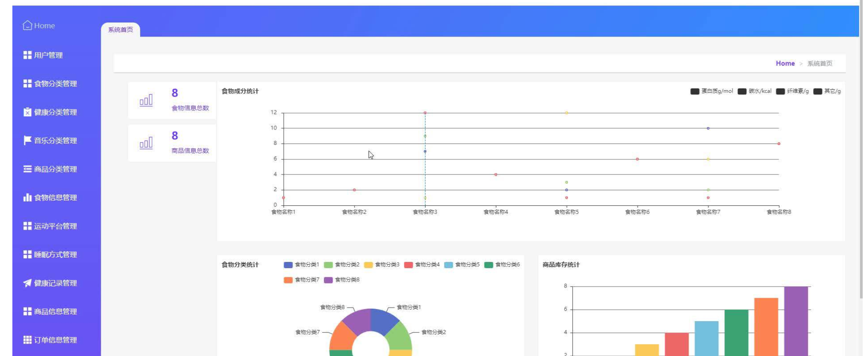Click the yellow data point at 12 above 食物名称5

(x=567, y=113)
